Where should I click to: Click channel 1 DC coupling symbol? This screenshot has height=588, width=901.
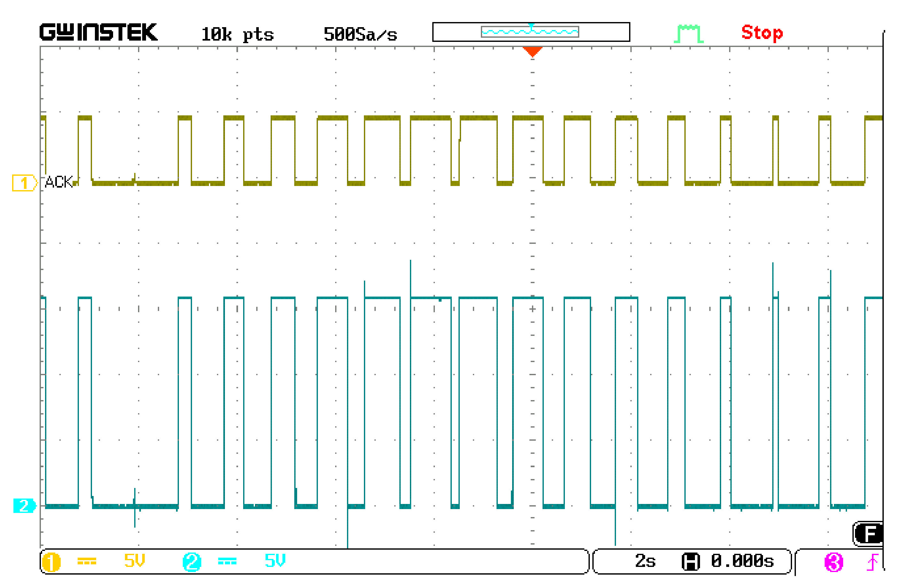pos(87,561)
